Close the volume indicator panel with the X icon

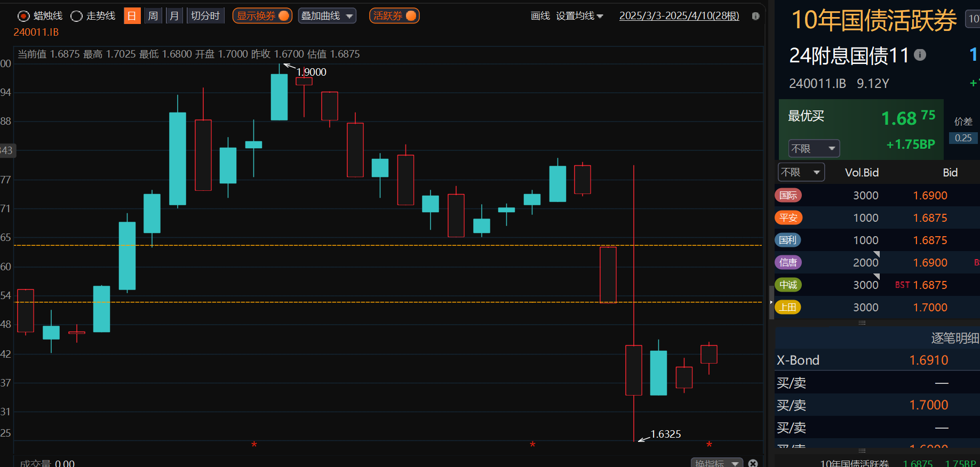click(x=753, y=463)
